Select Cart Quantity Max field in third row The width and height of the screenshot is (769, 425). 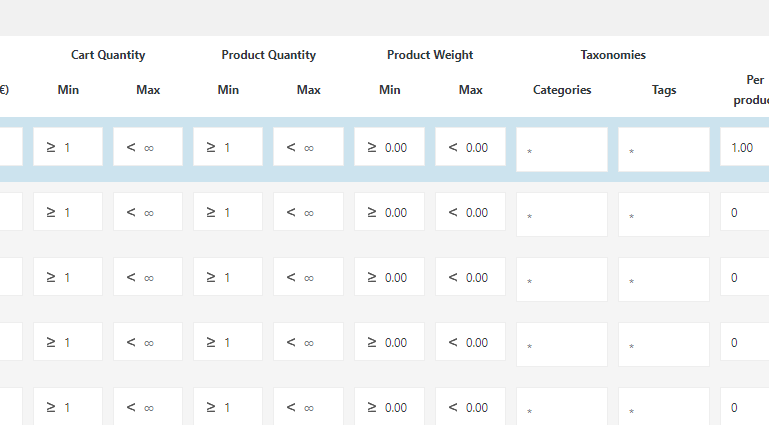148,277
